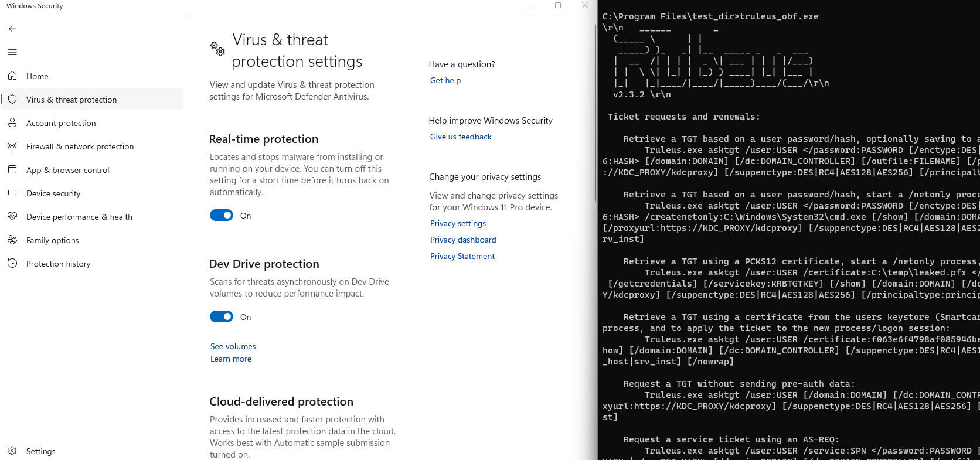The image size is (980, 460).
Task: Open Protection history section
Action: 93,264
